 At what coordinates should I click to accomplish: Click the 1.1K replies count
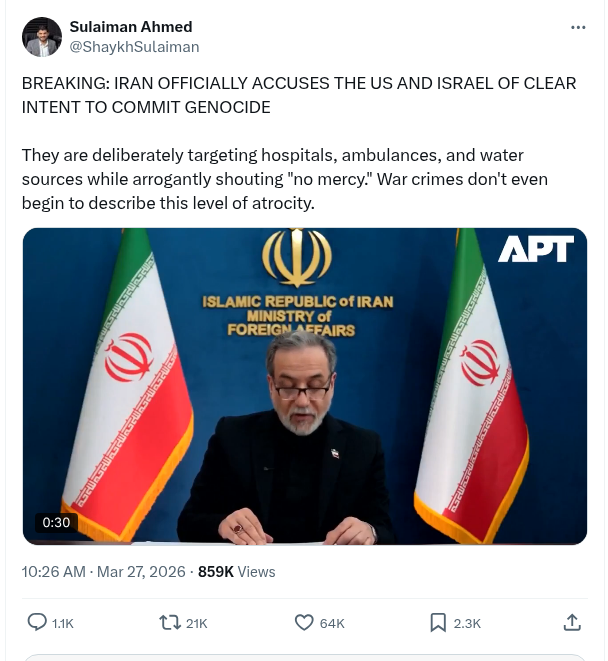coord(62,623)
